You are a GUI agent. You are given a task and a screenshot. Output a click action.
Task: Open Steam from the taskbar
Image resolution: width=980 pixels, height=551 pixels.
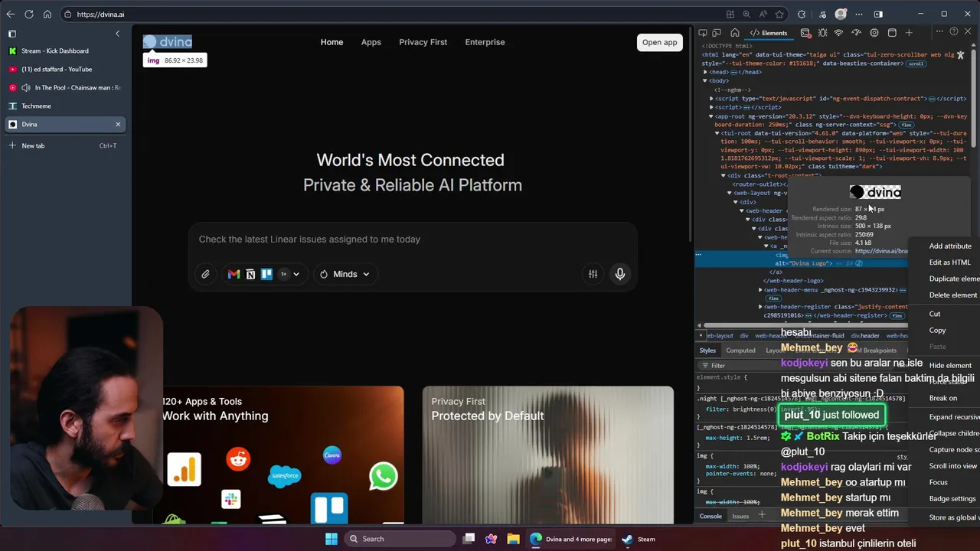pyautogui.click(x=638, y=539)
